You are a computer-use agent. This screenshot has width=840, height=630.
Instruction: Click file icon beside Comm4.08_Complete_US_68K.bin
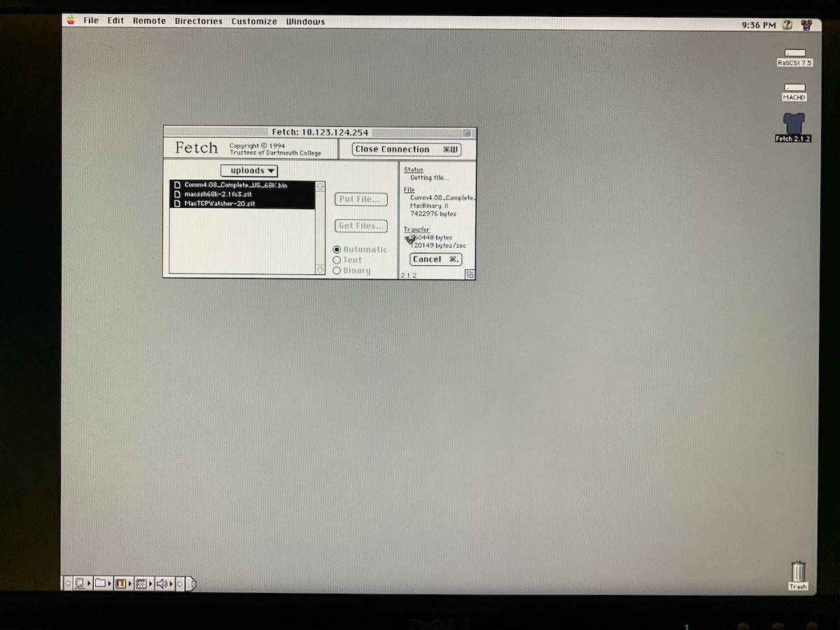point(177,185)
